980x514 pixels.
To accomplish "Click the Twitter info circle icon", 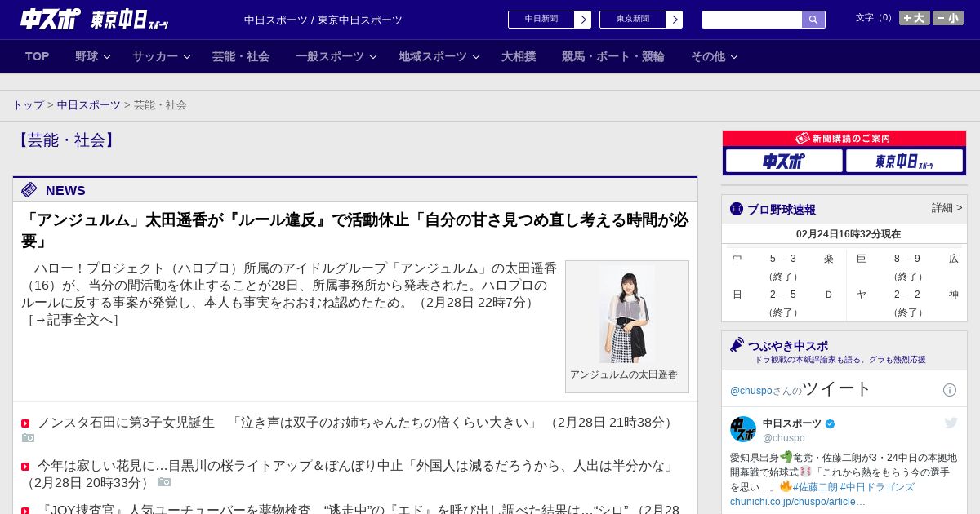I will point(950,390).
